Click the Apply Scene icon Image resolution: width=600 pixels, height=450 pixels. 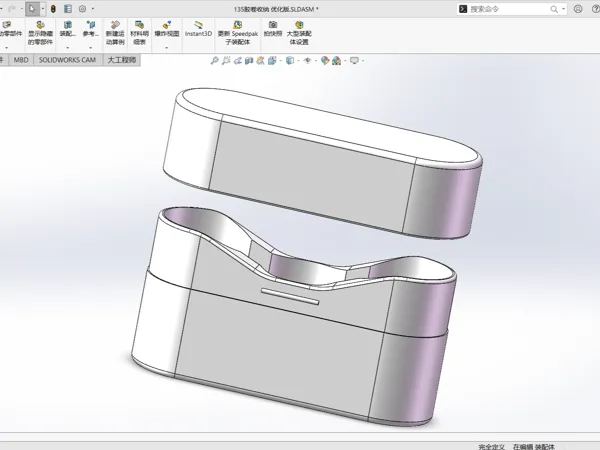point(337,60)
